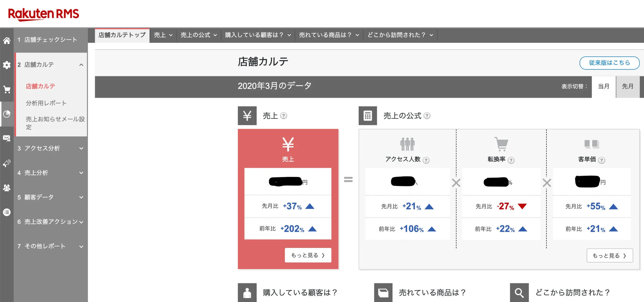Click 客単価 前年比 +21% value
The image size is (644, 302).
pyautogui.click(x=596, y=229)
